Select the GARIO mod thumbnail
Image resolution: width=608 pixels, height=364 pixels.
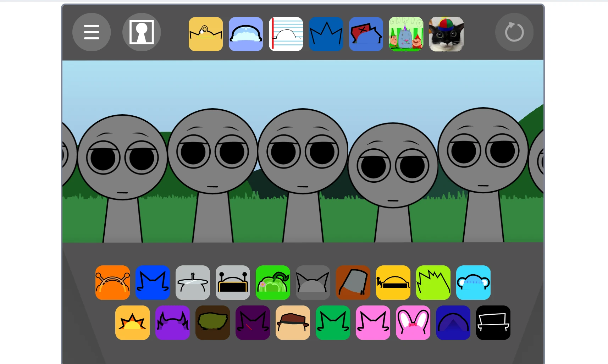406,34
